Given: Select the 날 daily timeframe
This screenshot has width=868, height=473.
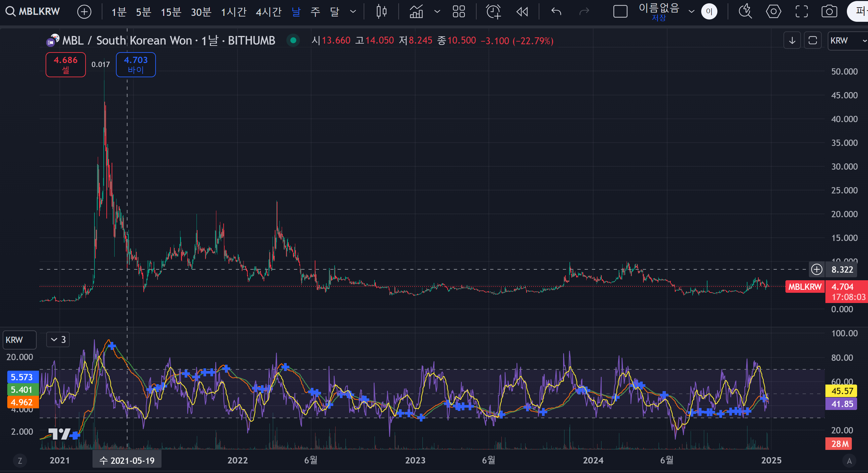Looking at the screenshot, I should pos(296,12).
